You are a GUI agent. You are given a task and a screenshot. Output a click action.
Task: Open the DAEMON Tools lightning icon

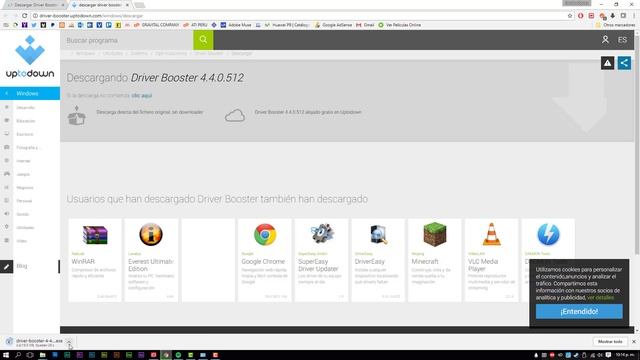(x=548, y=234)
